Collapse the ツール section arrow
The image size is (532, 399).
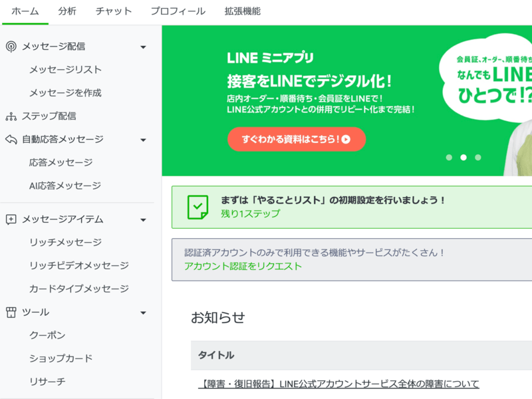[143, 313]
